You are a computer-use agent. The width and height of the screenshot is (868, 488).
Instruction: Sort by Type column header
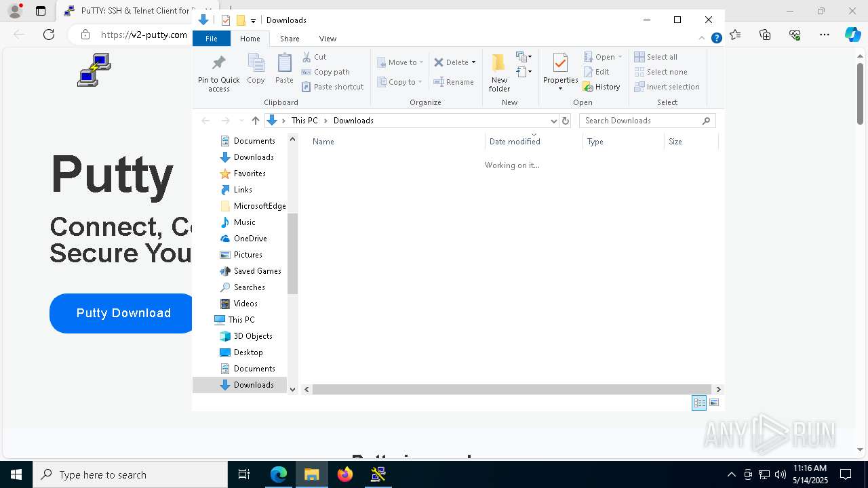pyautogui.click(x=623, y=142)
